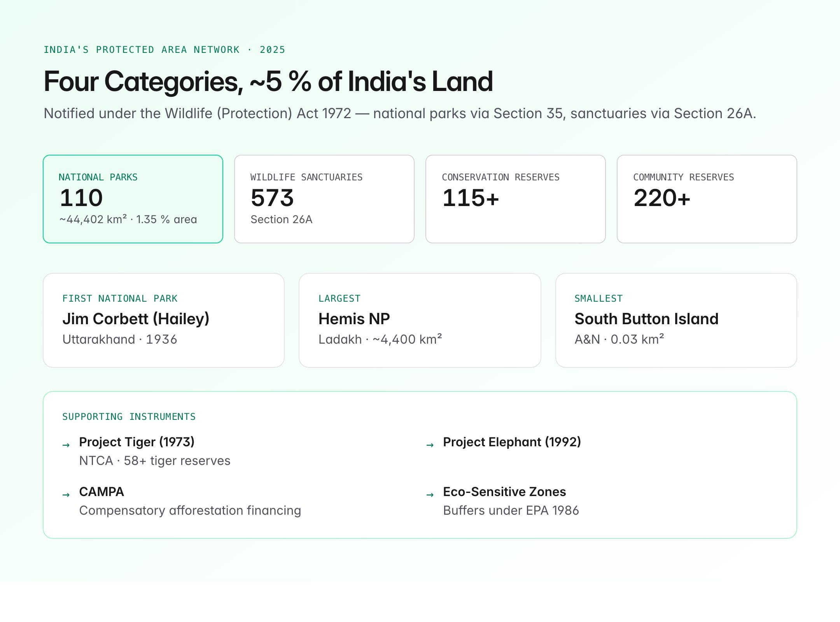Click the 'Largest' label
Image resolution: width=840 pixels, height=622 pixels.
[x=339, y=299]
